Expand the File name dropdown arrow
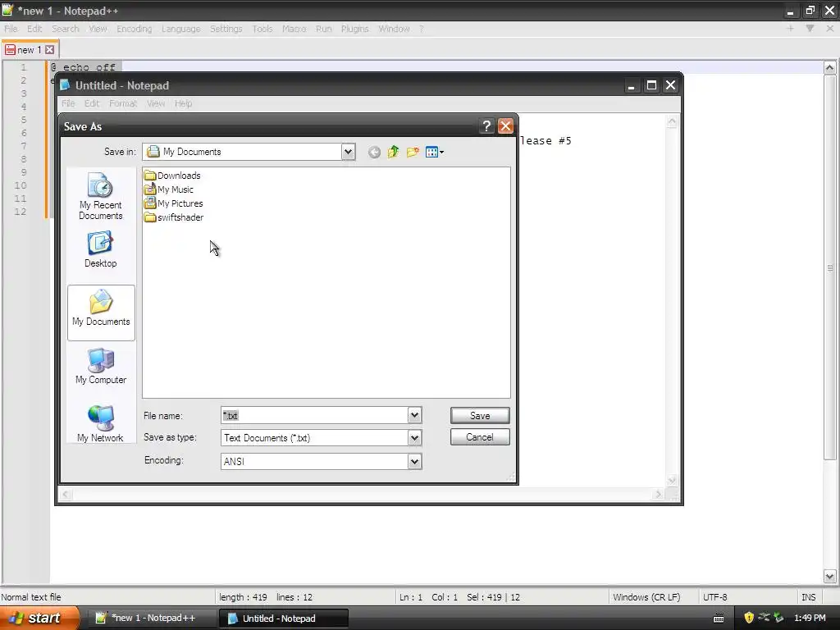This screenshot has height=630, width=840. point(414,415)
